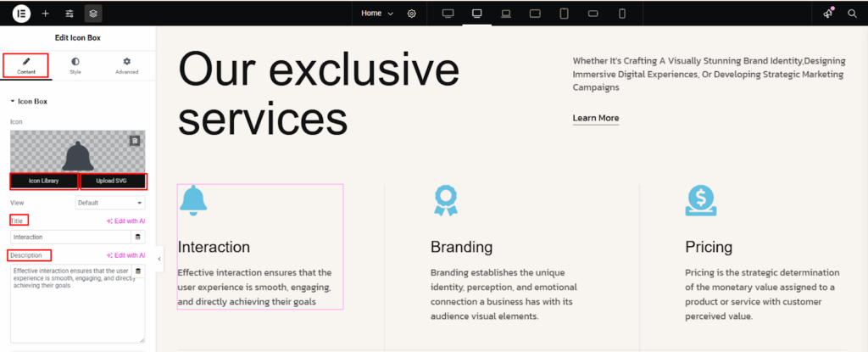Open page settings gear icon

(412, 14)
